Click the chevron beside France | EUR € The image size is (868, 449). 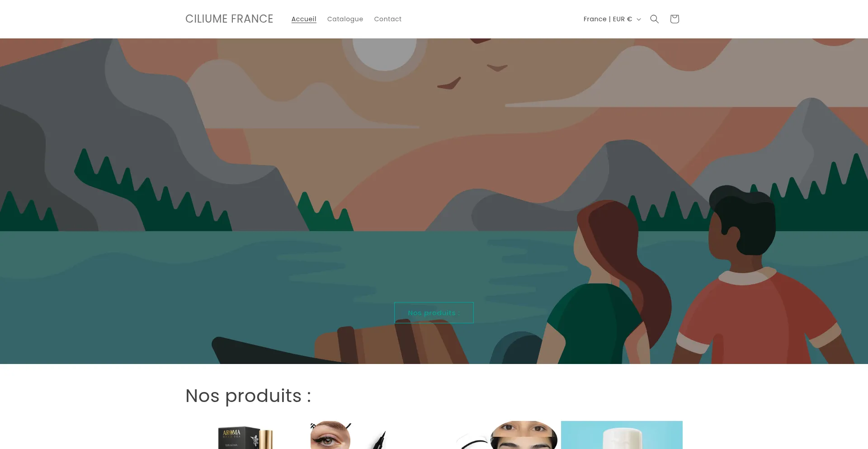[x=639, y=19]
